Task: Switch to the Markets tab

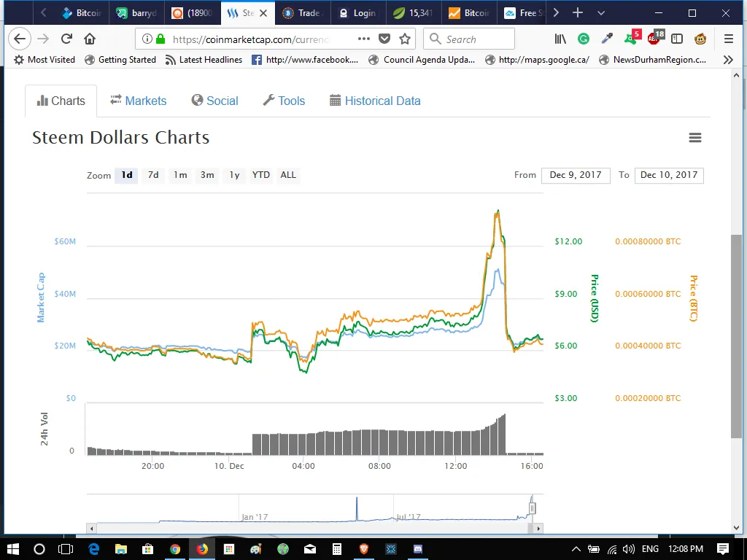Action: (x=138, y=101)
